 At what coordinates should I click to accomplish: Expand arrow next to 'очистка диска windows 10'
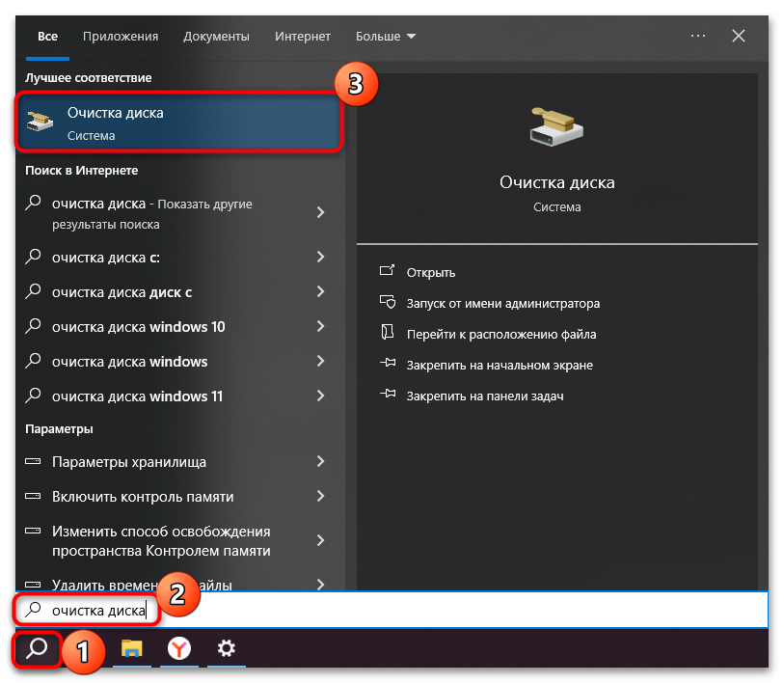pos(320,327)
